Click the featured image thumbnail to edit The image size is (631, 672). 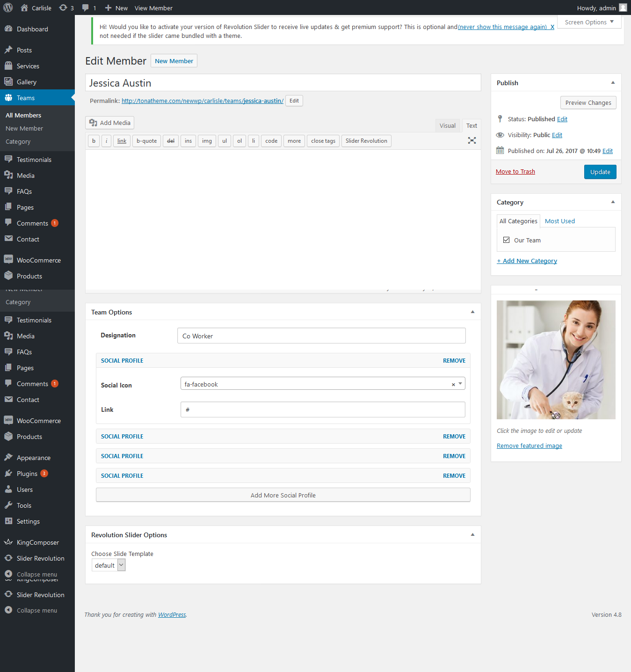(x=556, y=359)
